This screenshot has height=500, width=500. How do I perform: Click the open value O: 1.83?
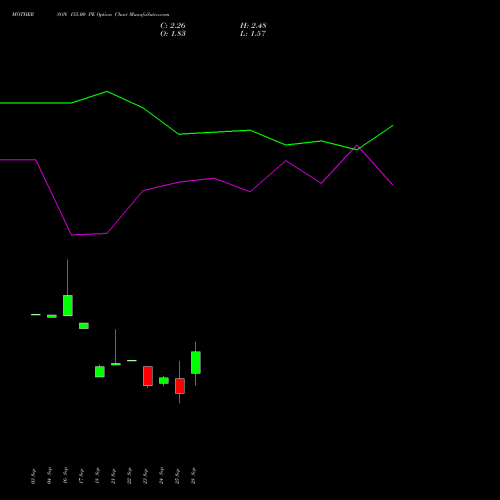[x=173, y=34]
